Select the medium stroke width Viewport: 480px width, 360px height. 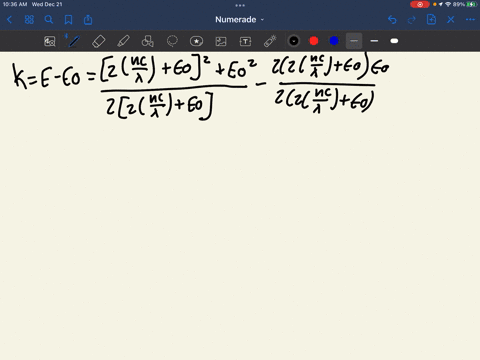374,41
